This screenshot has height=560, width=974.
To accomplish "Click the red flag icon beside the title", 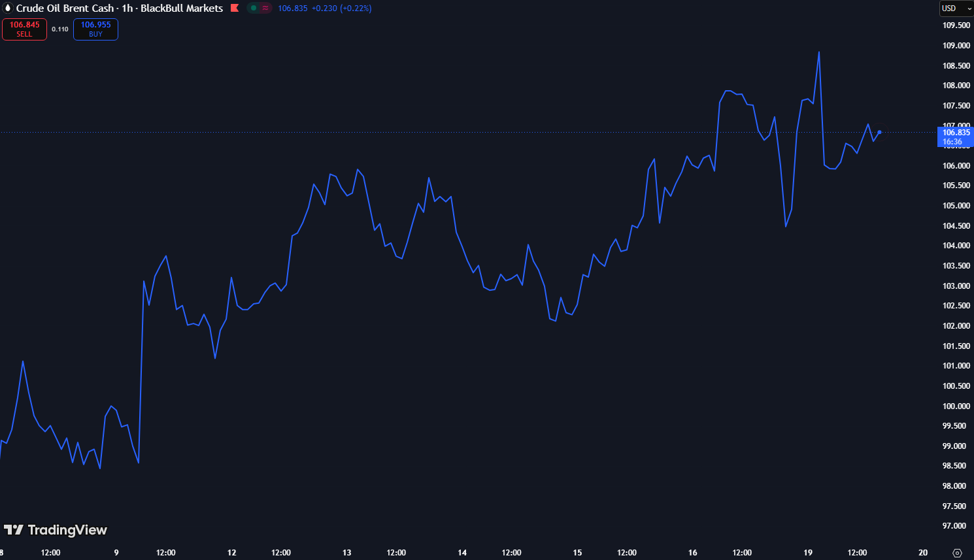I will click(x=235, y=8).
